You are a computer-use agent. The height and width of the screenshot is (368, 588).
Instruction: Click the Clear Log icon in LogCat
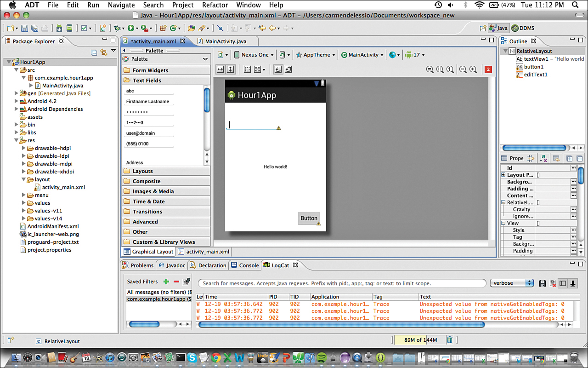(x=553, y=283)
